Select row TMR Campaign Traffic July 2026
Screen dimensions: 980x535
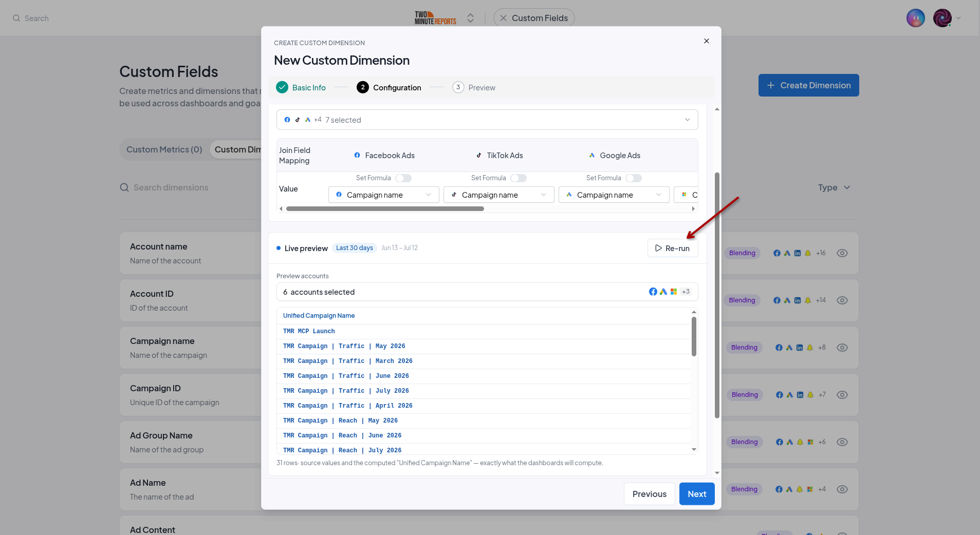point(484,391)
